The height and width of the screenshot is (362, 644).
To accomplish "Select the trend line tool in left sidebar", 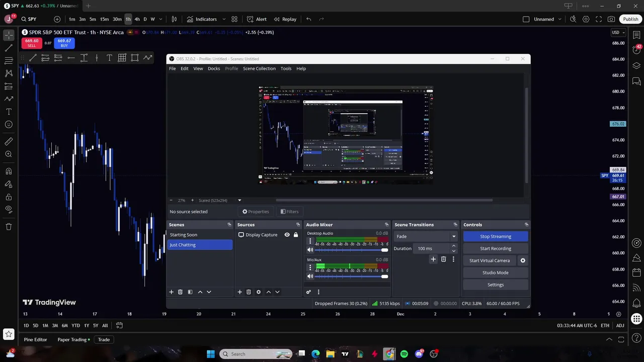I will (9, 48).
